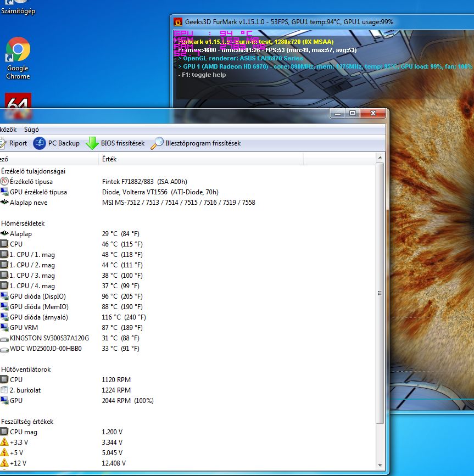Click icon of 1. CPU / 2. mag row
The height and width of the screenshot is (476, 474).
tap(4, 265)
